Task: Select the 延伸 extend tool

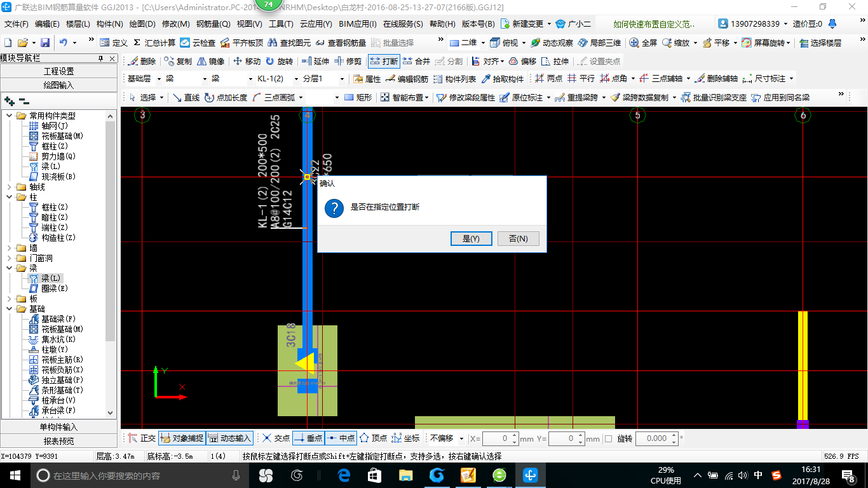Action: coord(316,62)
